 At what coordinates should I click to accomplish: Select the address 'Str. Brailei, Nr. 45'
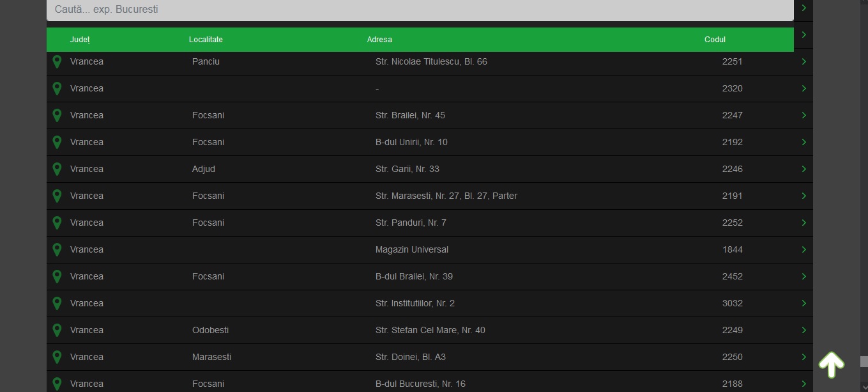[x=410, y=115]
